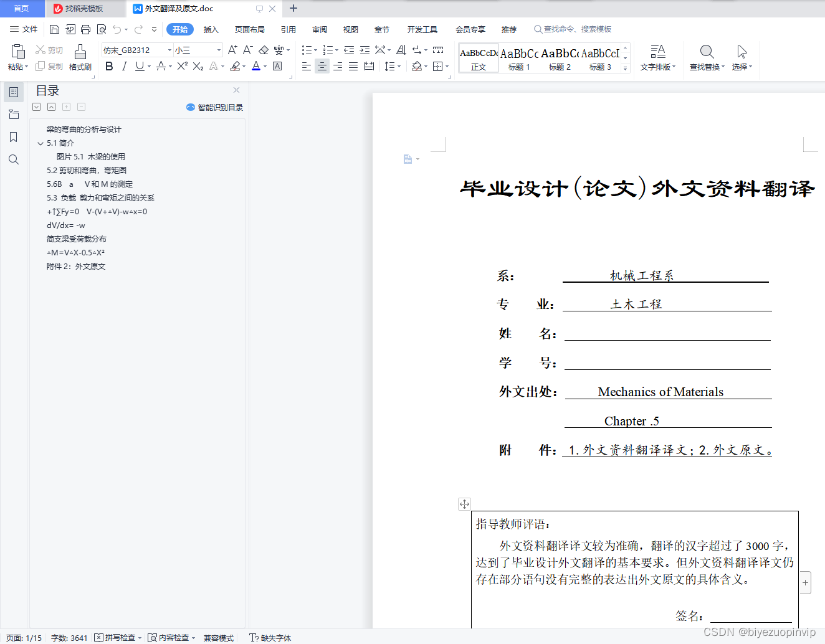Viewport: 825px width, 644px height.
Task: Switch to the 视图 ribbon tab
Action: tap(351, 29)
